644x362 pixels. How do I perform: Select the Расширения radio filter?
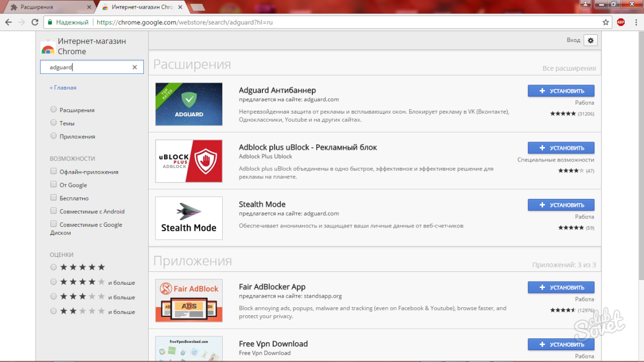[54, 109]
